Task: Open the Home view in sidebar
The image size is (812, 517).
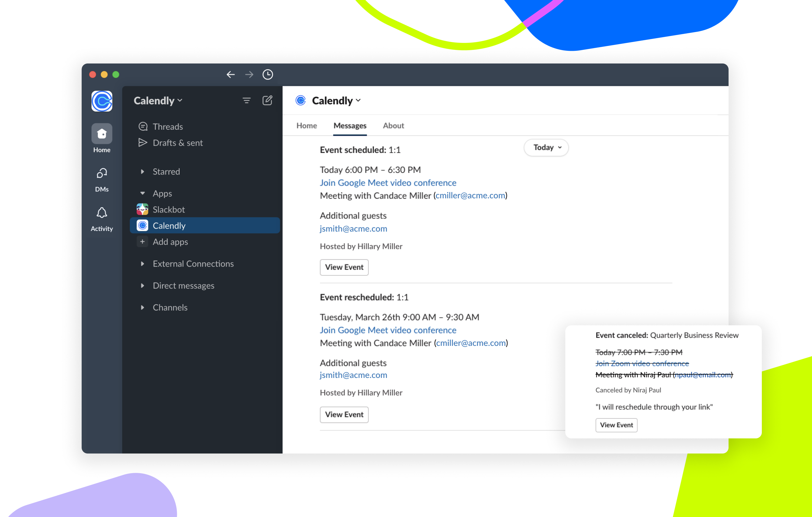Action: pyautogui.click(x=102, y=134)
